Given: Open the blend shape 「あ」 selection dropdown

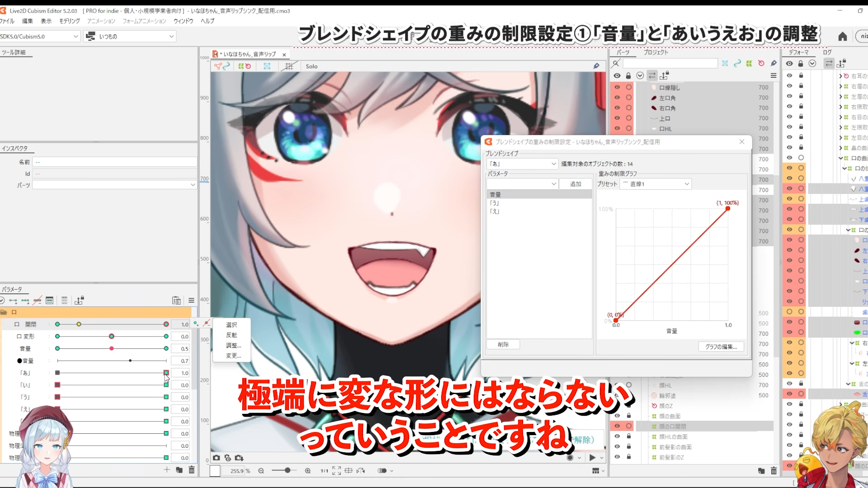Looking at the screenshot, I should pyautogui.click(x=522, y=164).
